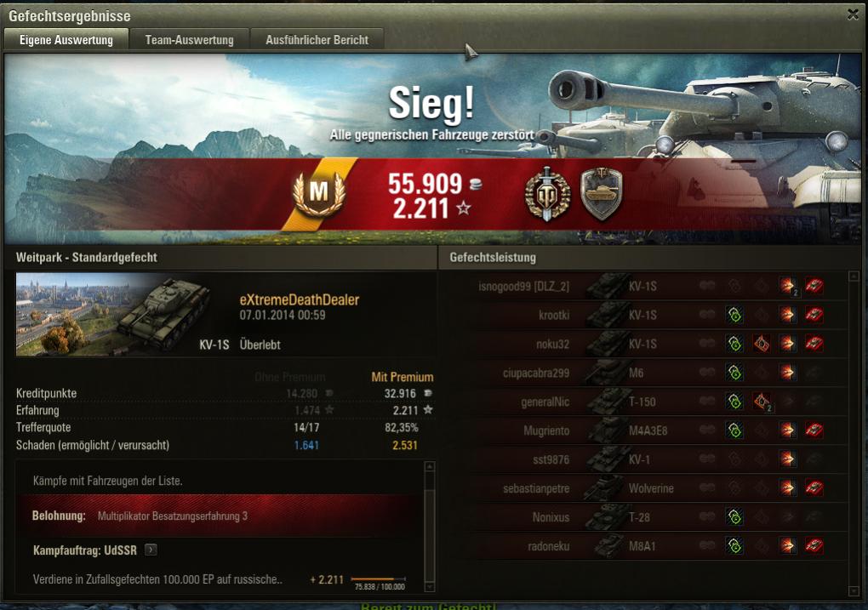Image resolution: width=868 pixels, height=610 pixels.
Task: Click green detection icon in krootki row
Action: point(734,315)
